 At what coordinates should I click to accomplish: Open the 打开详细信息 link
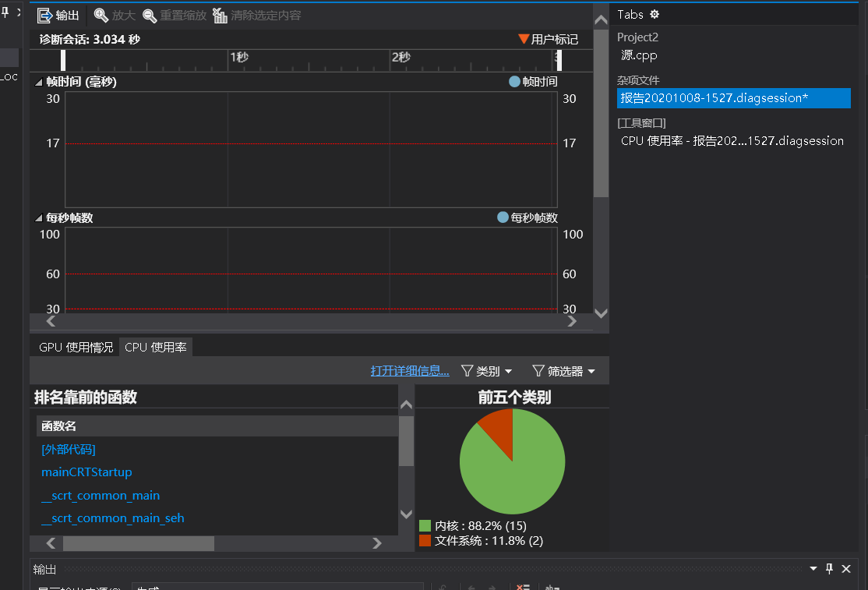[x=409, y=370]
